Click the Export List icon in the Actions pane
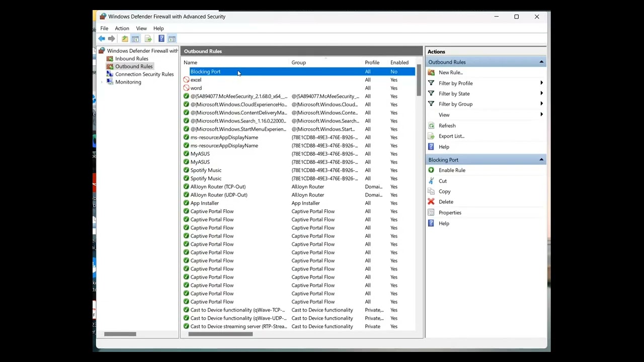The height and width of the screenshot is (362, 644). pyautogui.click(x=431, y=136)
